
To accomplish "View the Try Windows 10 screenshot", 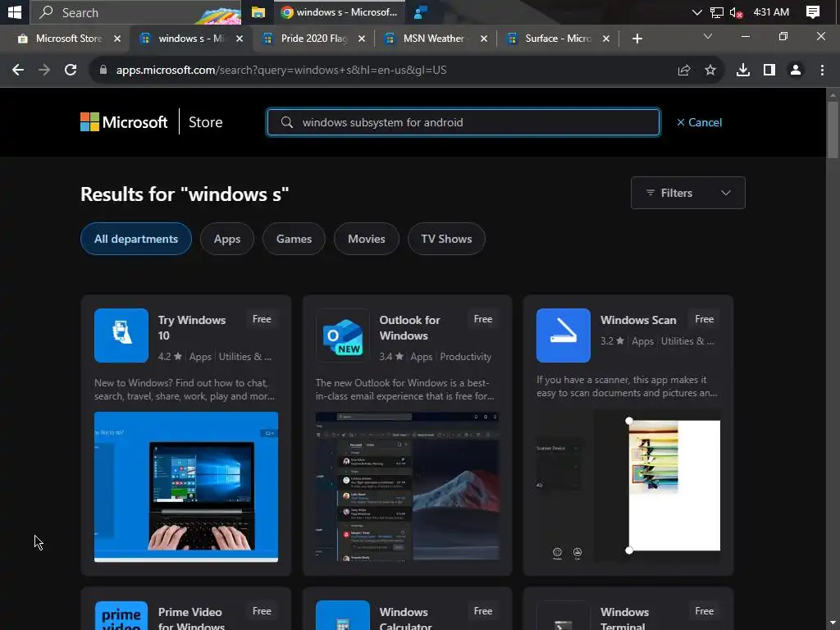I will [186, 487].
